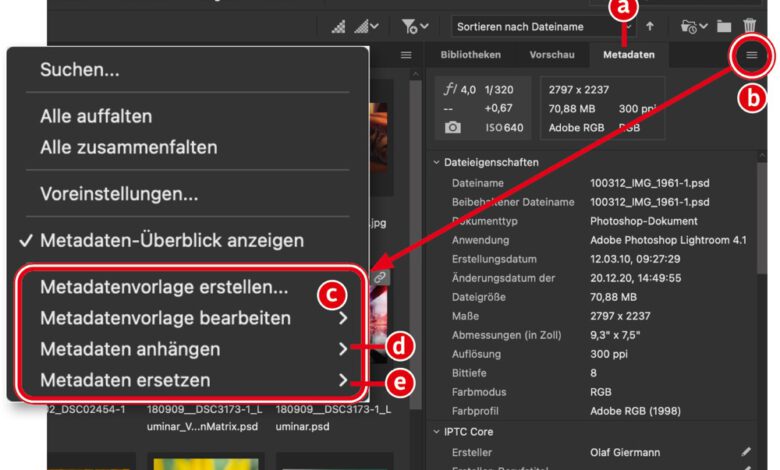Open recent files folder menu
Image resolution: width=780 pixels, height=470 pixels.
pyautogui.click(x=694, y=26)
